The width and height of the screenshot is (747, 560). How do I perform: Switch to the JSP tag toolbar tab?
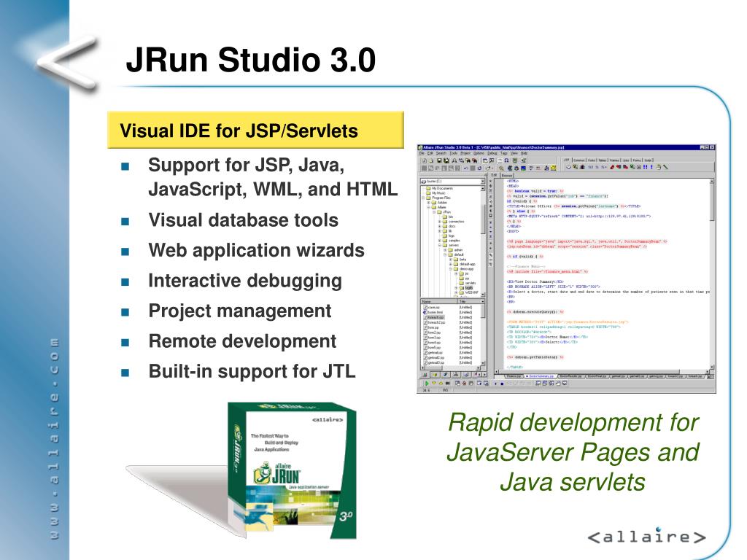[567, 160]
